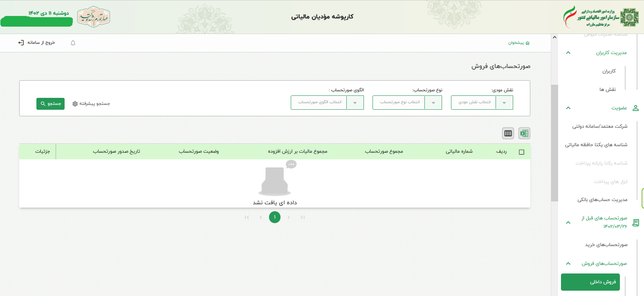Viewport: 644px width, 296px height.
Task: Export table using the Excel icon
Action: coord(524,133)
